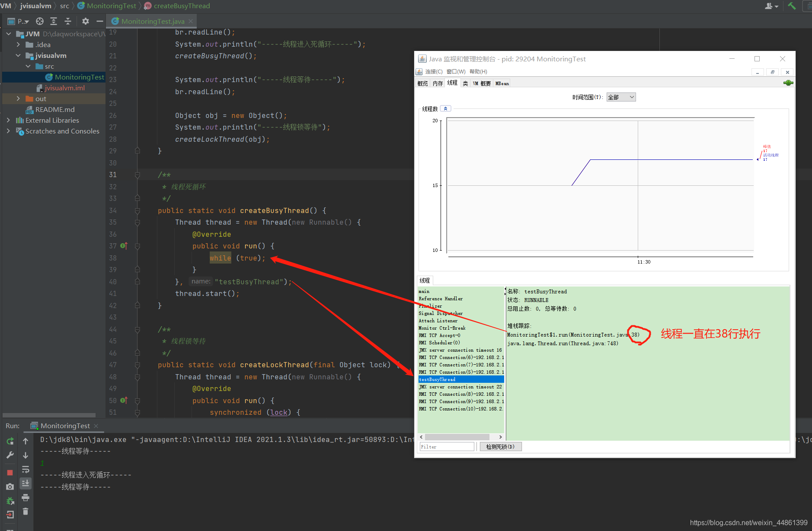Click the override gutter icon at line 50

tap(124, 401)
